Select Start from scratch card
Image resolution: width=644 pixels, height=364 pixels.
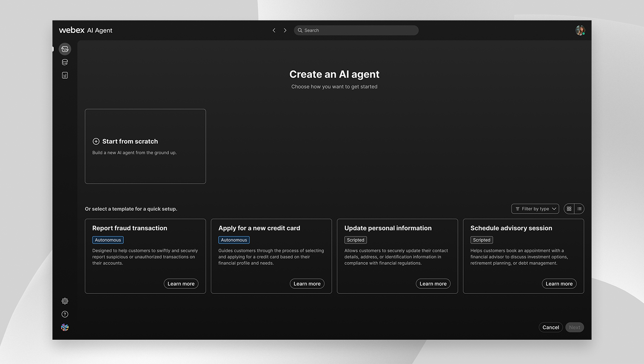coord(145,146)
